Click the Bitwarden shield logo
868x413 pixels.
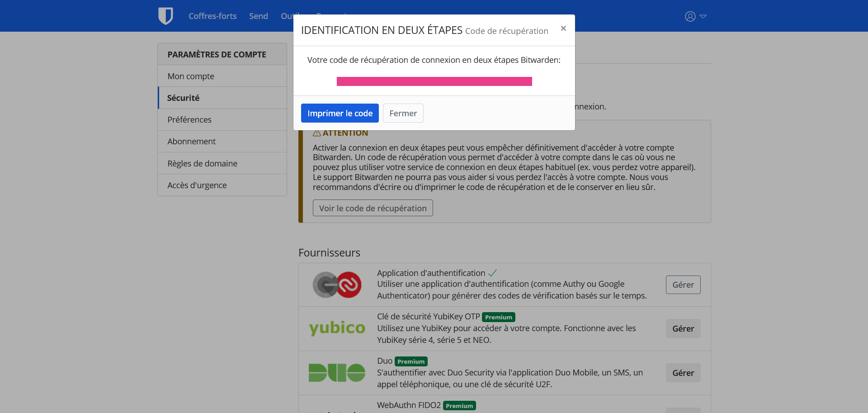pos(165,16)
